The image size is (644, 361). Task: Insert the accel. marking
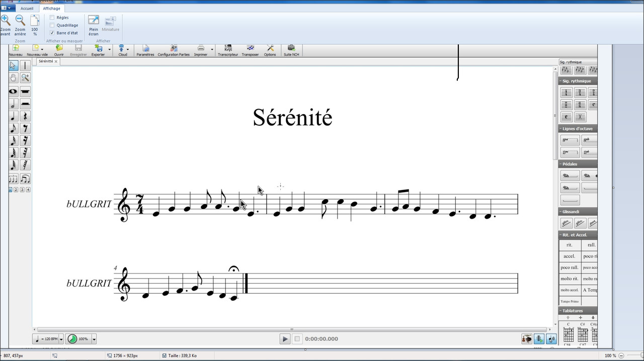pyautogui.click(x=570, y=256)
